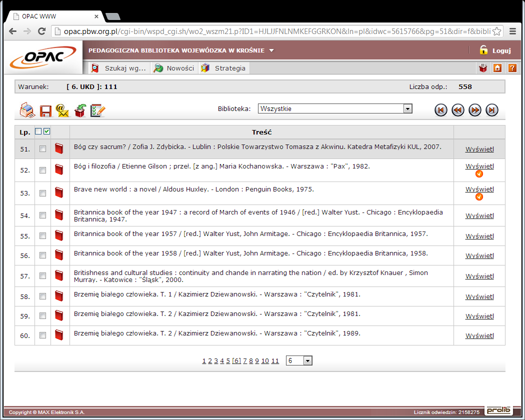Tick checkbox for Britishness and cultural studies

click(x=42, y=275)
